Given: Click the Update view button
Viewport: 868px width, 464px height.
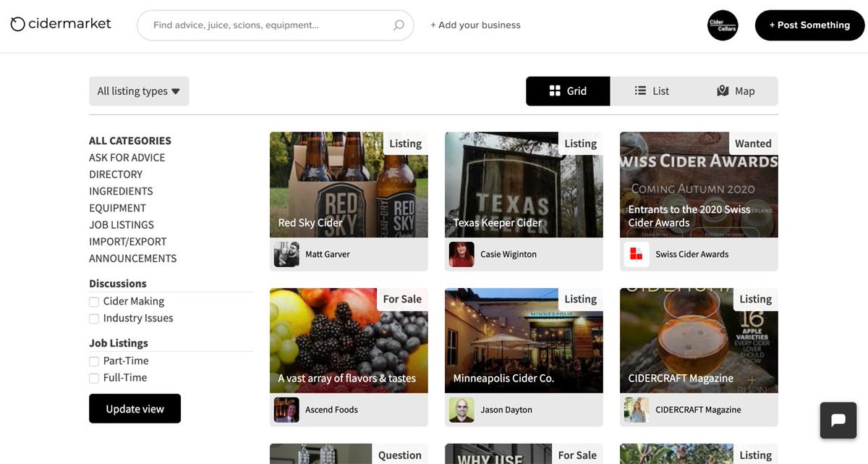Looking at the screenshot, I should coord(135,408).
